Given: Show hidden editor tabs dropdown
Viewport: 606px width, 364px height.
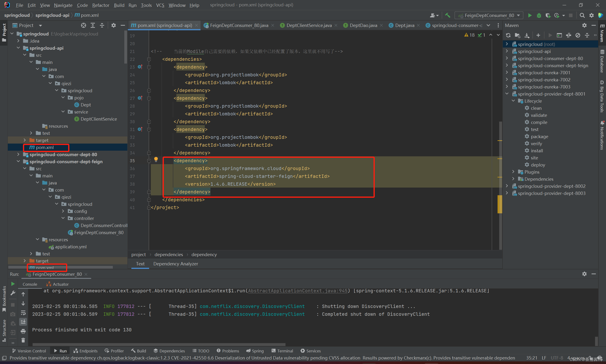Looking at the screenshot, I should [x=488, y=25].
